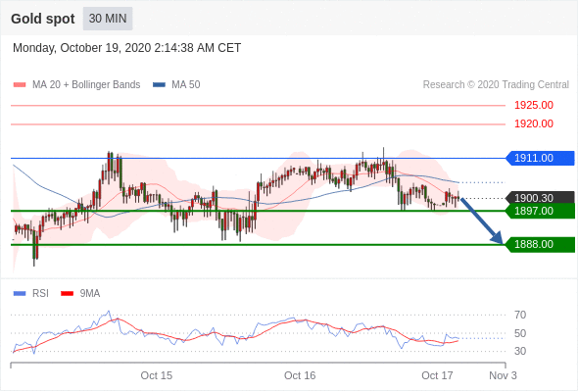Click the Gold spot title
The height and width of the screenshot is (392, 578).
[43, 19]
